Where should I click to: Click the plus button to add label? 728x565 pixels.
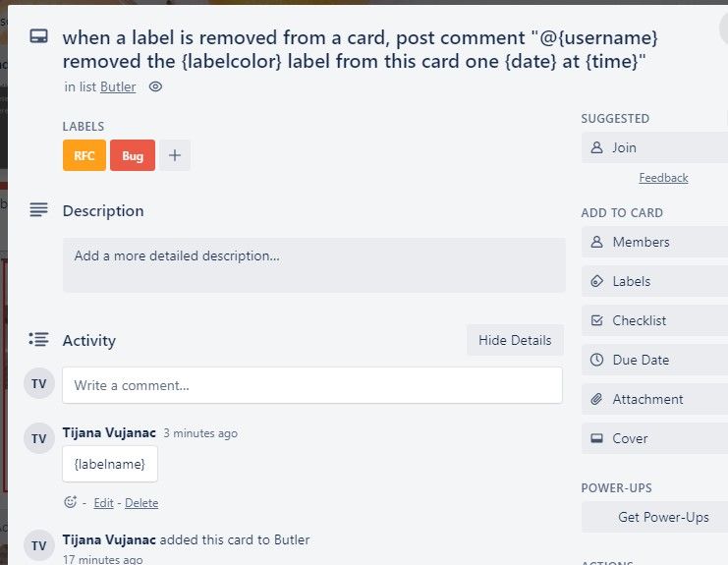[175, 155]
